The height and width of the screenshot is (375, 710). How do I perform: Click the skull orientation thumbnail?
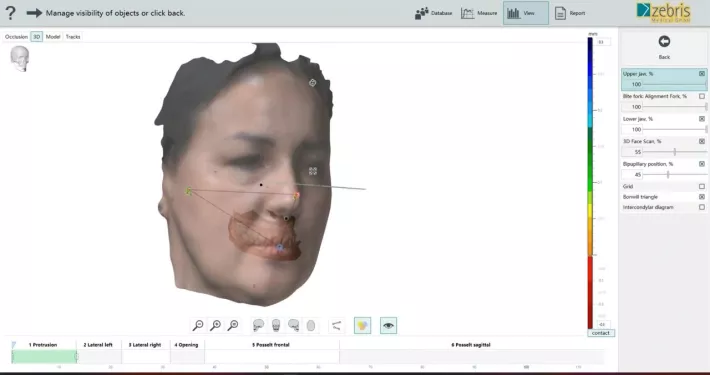20,58
